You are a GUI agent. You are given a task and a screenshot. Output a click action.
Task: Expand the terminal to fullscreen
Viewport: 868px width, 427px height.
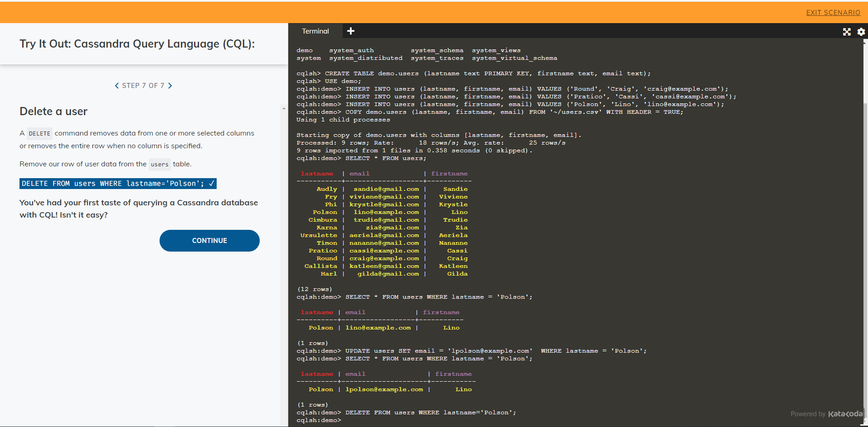click(x=847, y=32)
